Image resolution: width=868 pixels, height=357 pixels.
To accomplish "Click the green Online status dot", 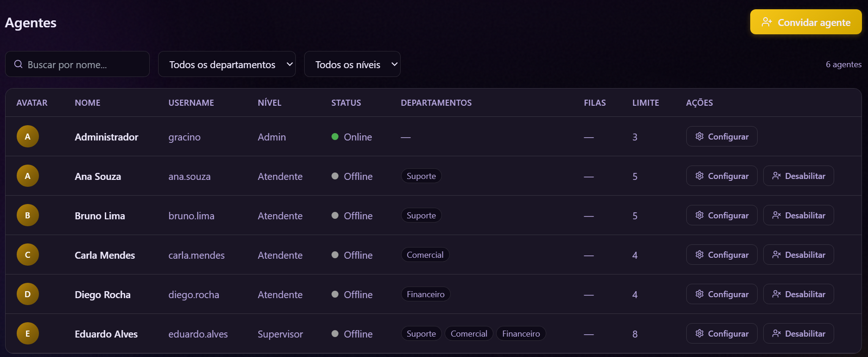I will tap(335, 137).
